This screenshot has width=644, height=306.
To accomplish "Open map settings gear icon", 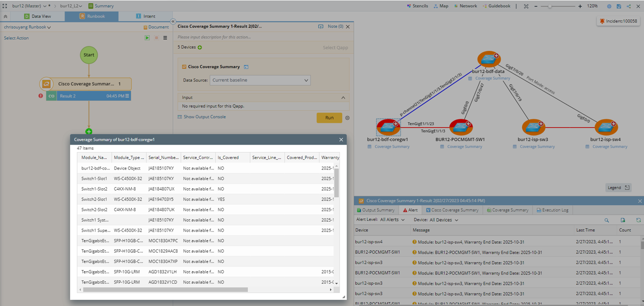I will tap(609, 6).
